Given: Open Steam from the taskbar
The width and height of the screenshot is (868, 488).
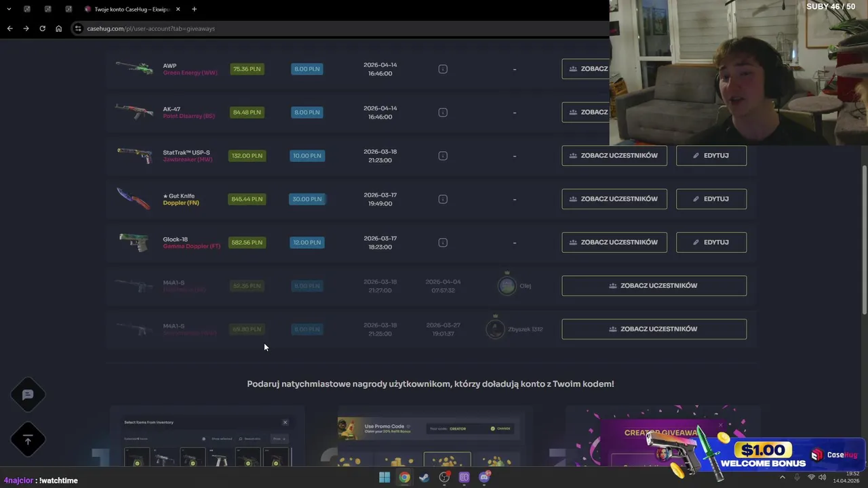Looking at the screenshot, I should point(425,477).
